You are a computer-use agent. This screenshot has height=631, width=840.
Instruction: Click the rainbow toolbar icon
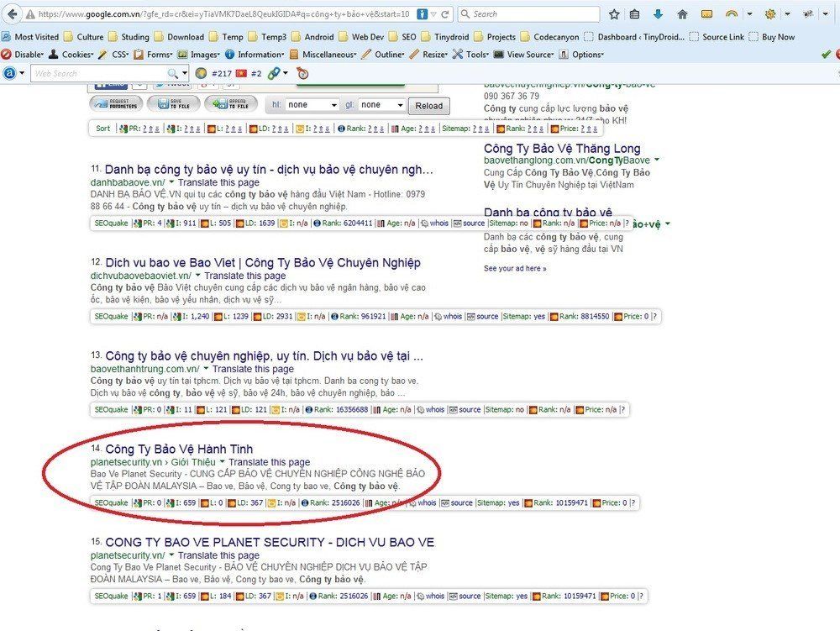click(x=732, y=14)
